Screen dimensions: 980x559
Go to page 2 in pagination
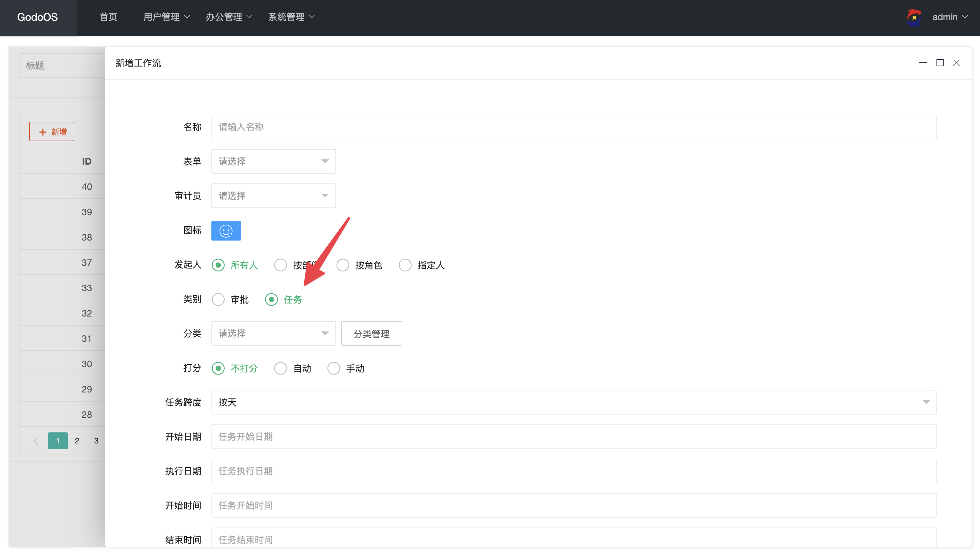click(77, 441)
